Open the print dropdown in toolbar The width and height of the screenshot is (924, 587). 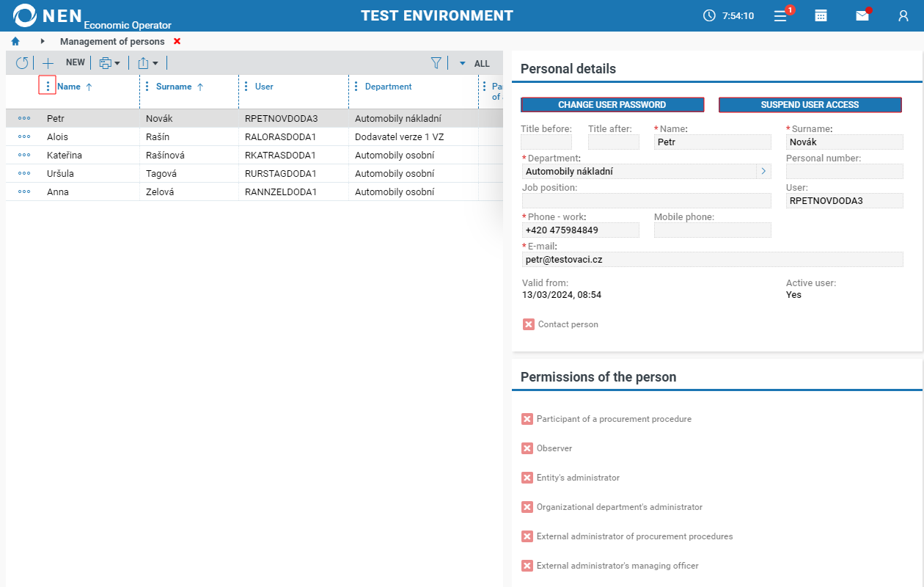pyautogui.click(x=109, y=63)
